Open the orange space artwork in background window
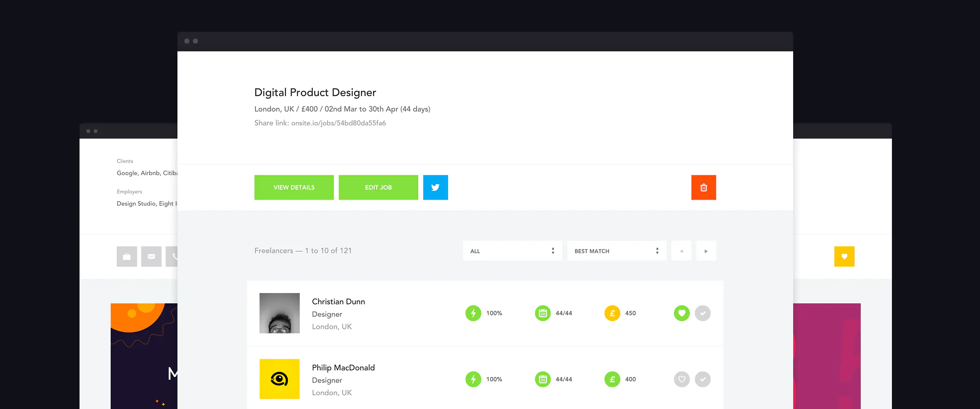Screen dimensions: 980x409 144,356
